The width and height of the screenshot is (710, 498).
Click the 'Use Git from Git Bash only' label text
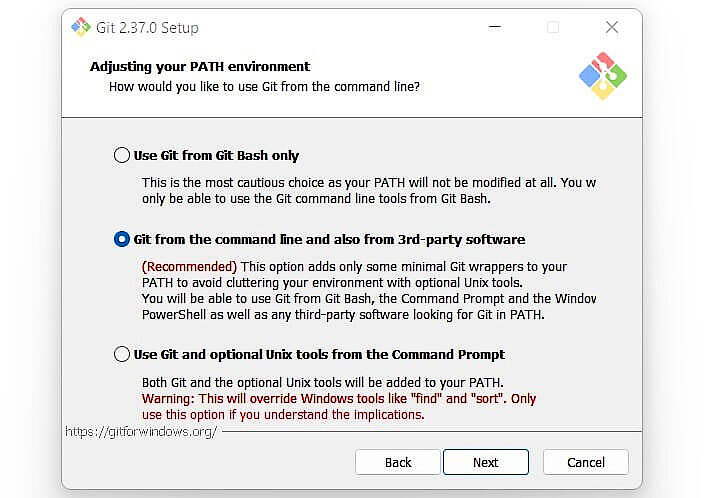click(x=216, y=155)
